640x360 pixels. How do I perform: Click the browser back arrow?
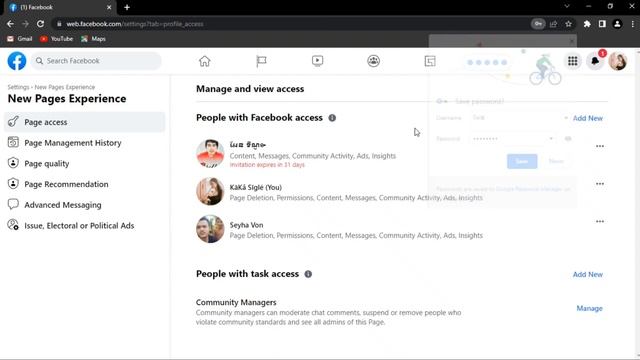click(10, 24)
